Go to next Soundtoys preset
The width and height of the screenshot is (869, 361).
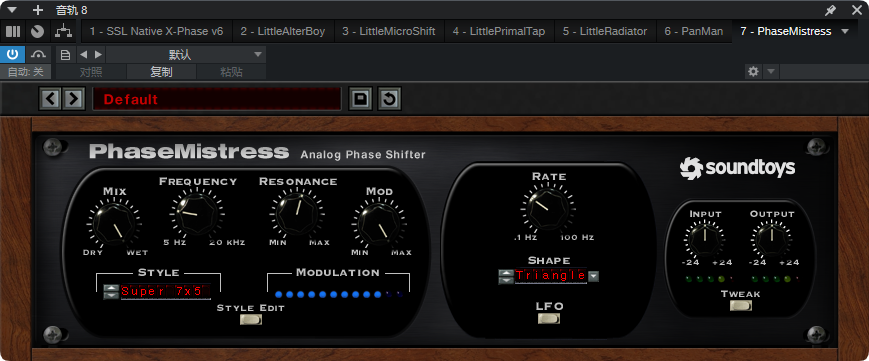coord(73,99)
